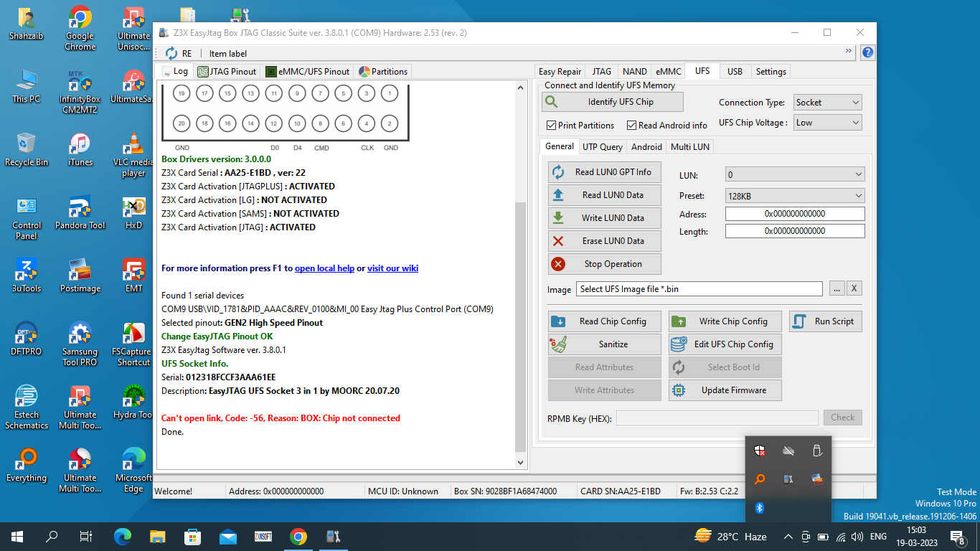Click the open local help link

[x=324, y=268]
